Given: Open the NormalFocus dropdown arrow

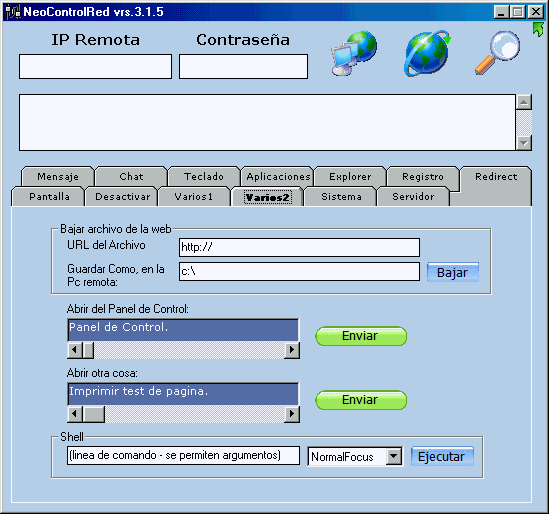Looking at the screenshot, I should tap(394, 456).
